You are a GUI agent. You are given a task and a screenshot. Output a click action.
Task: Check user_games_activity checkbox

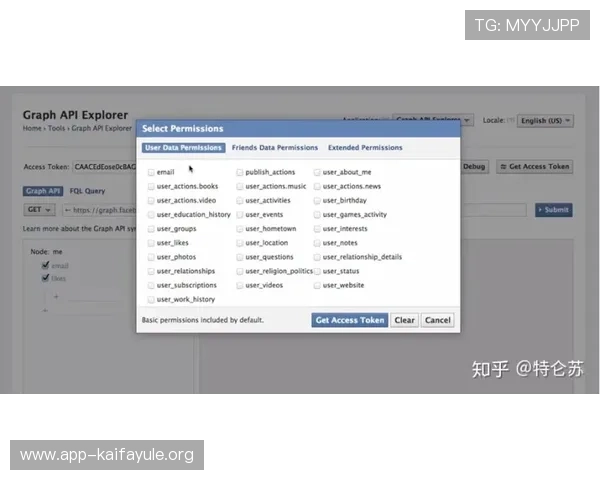click(x=317, y=215)
